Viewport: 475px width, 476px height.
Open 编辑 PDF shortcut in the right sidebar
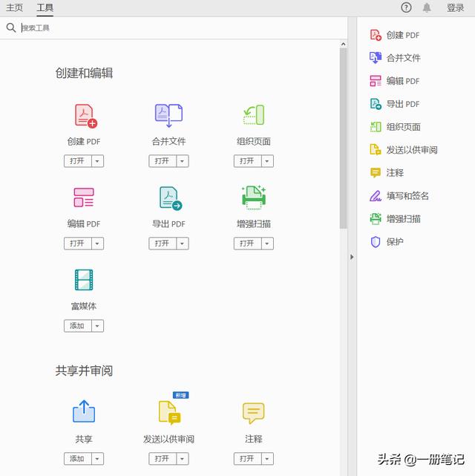pyautogui.click(x=395, y=81)
